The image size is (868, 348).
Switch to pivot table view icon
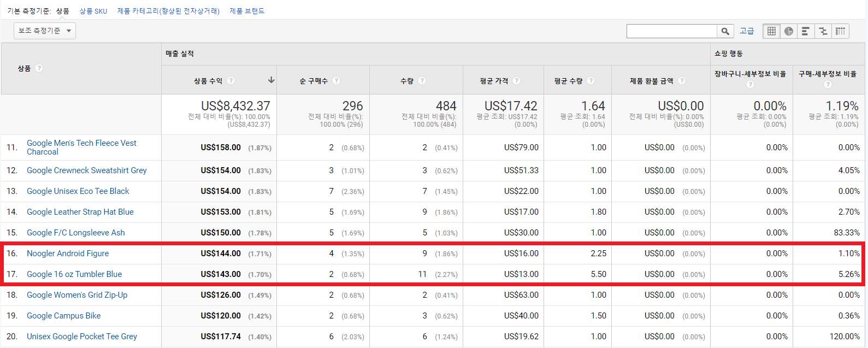click(840, 31)
